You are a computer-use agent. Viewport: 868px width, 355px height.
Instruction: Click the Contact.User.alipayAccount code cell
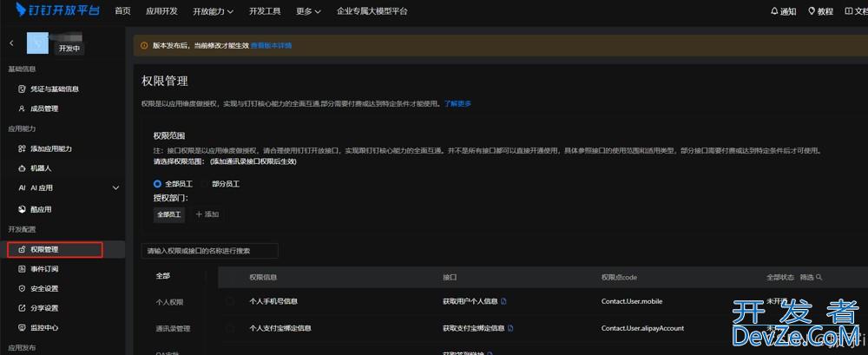642,328
